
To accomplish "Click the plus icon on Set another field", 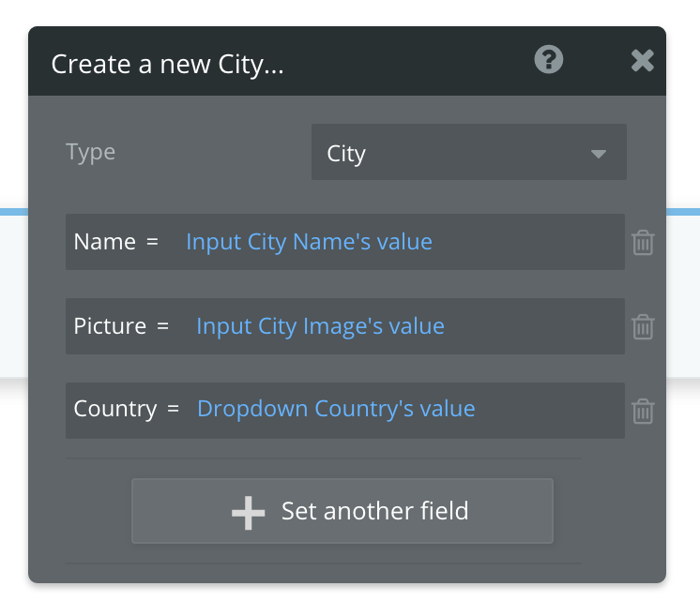I will pyautogui.click(x=249, y=512).
